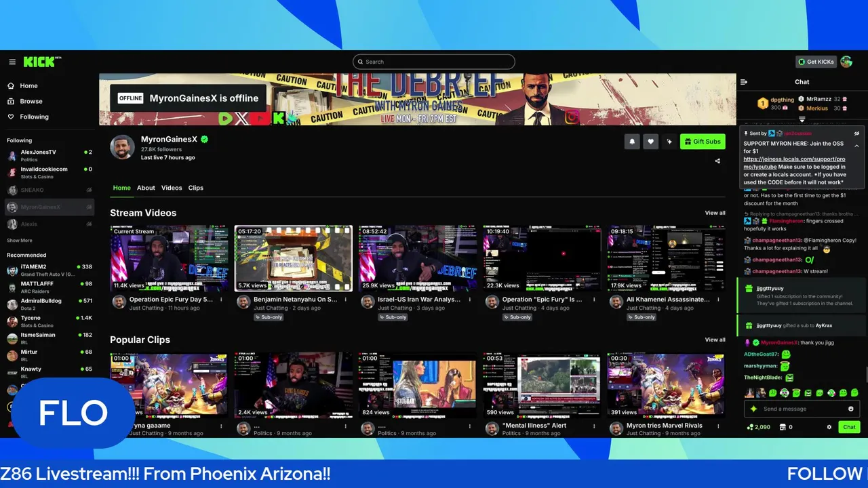Open options for Benjamin Netanyahu video
Screen dimensions: 868x488
pos(345,299)
